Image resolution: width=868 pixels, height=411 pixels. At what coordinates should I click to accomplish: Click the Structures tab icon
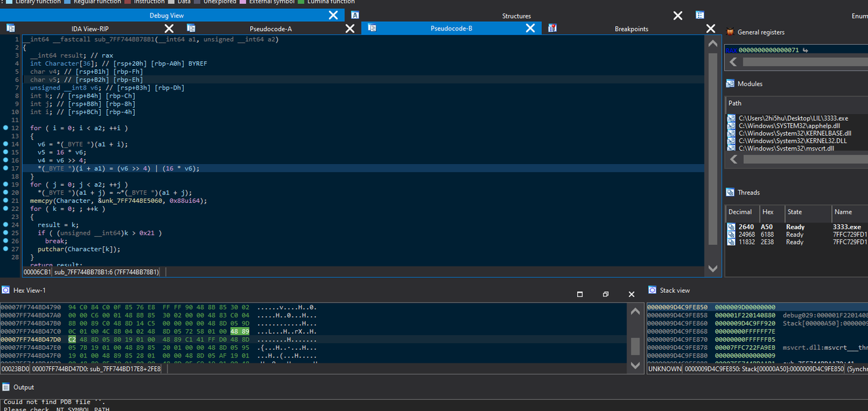[x=355, y=15]
